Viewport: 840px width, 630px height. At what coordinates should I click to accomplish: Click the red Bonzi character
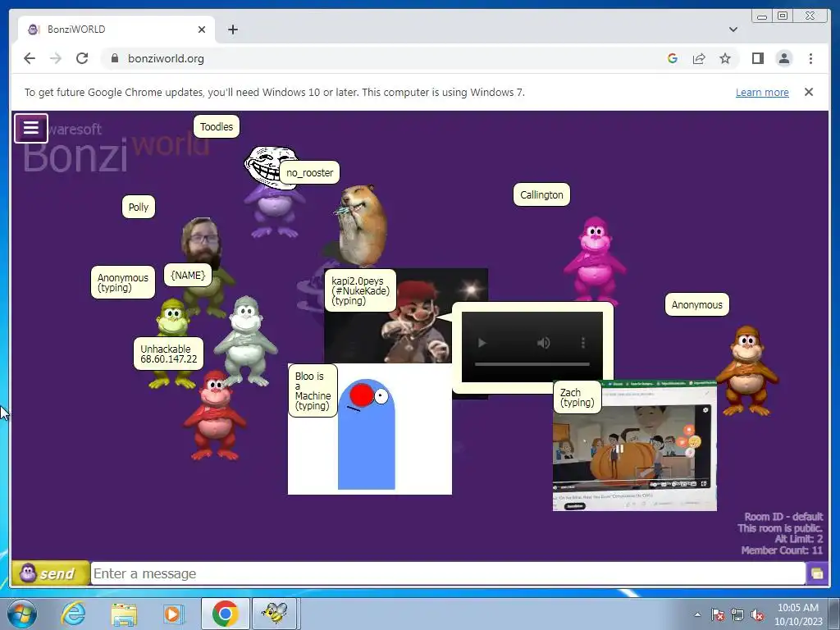click(214, 415)
